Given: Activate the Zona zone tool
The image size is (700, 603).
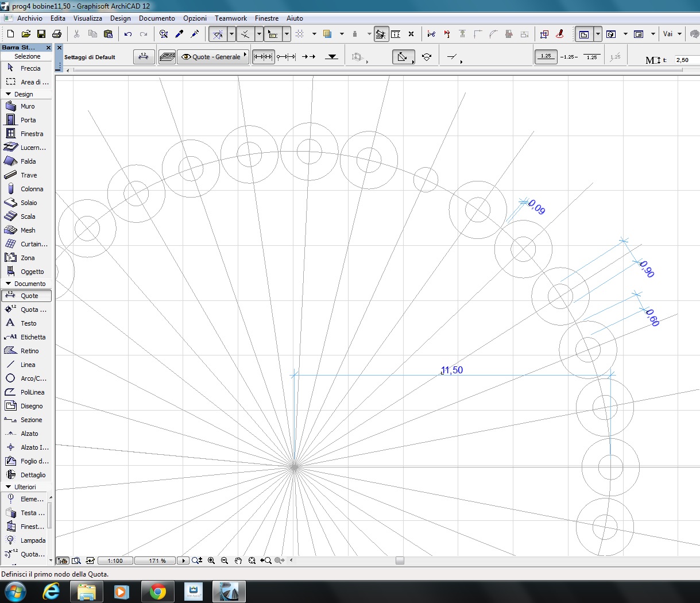Looking at the screenshot, I should tap(27, 258).
